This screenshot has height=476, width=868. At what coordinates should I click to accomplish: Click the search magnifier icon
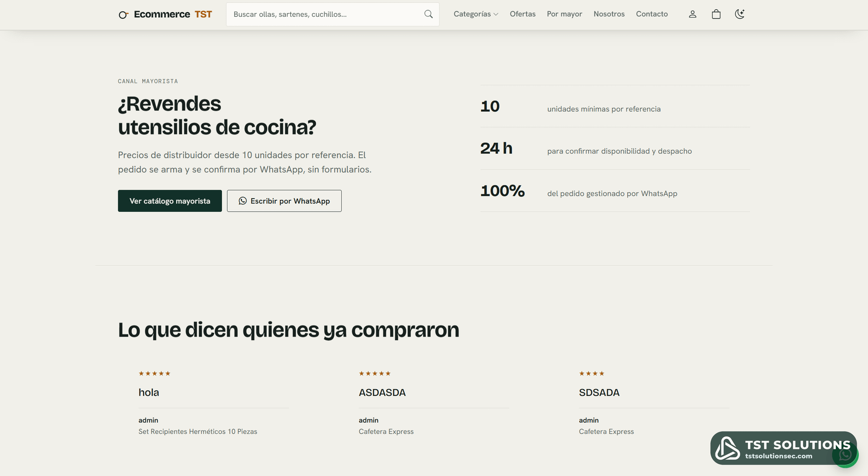point(429,14)
